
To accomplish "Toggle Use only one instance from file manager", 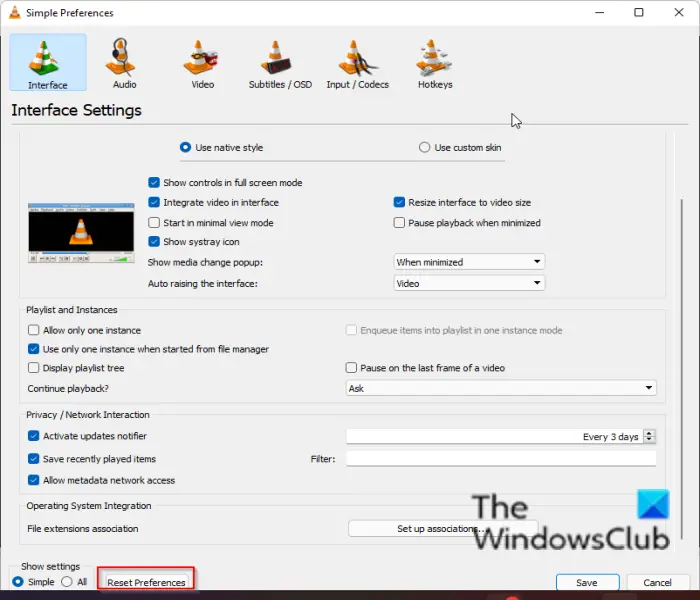I will coord(33,349).
